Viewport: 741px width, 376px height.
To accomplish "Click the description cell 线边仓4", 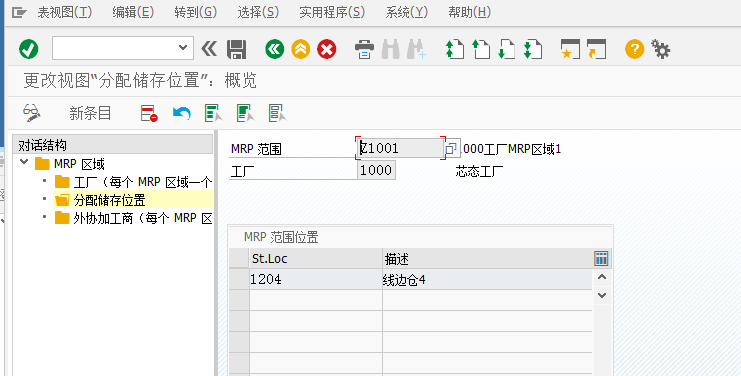I will (487, 279).
